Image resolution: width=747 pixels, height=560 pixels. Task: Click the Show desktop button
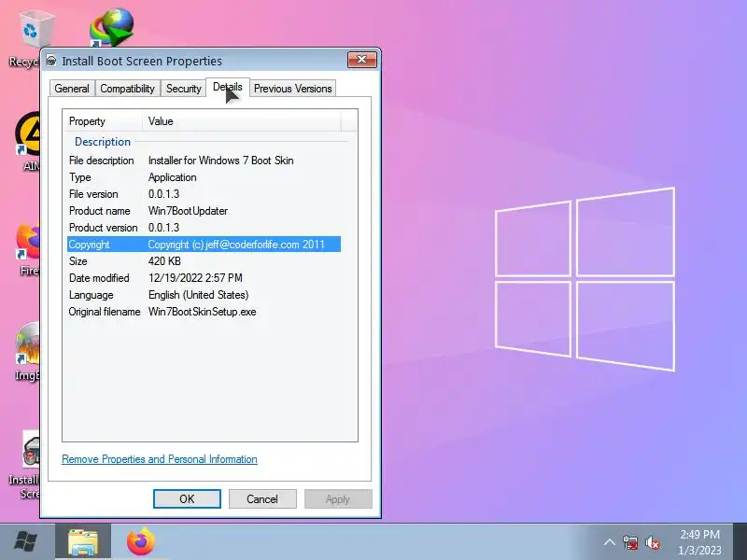(740, 541)
